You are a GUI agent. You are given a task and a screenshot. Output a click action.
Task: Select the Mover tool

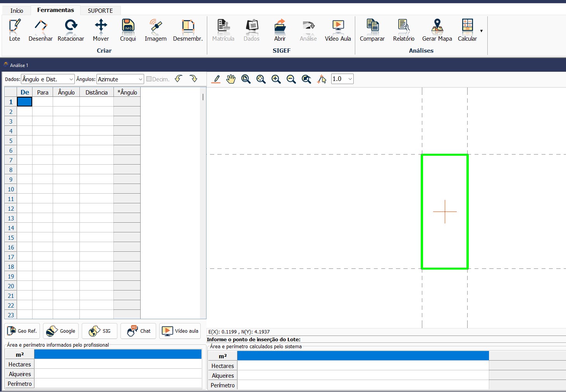101,30
